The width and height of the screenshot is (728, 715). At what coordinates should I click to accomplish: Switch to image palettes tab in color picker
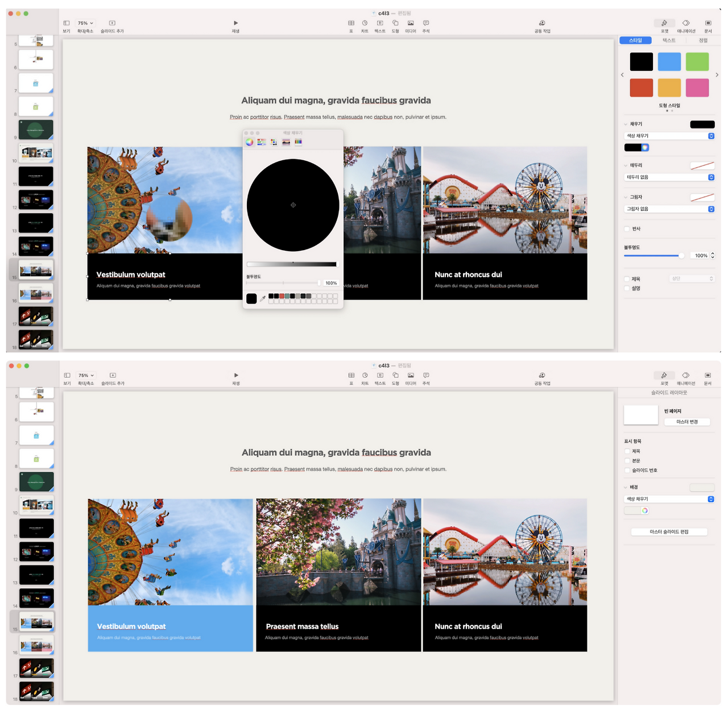(286, 142)
